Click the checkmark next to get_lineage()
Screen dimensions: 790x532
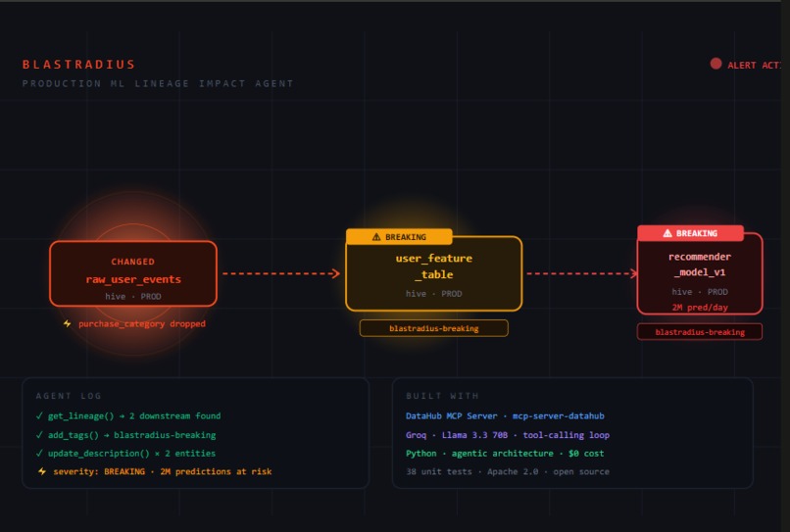coord(39,415)
